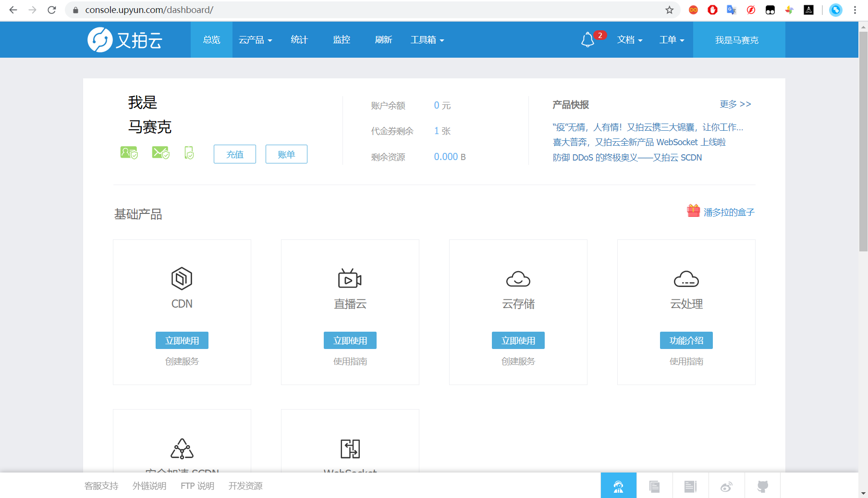Image resolution: width=868 pixels, height=498 pixels.
Task: Open the notification bell icon
Action: [x=587, y=40]
